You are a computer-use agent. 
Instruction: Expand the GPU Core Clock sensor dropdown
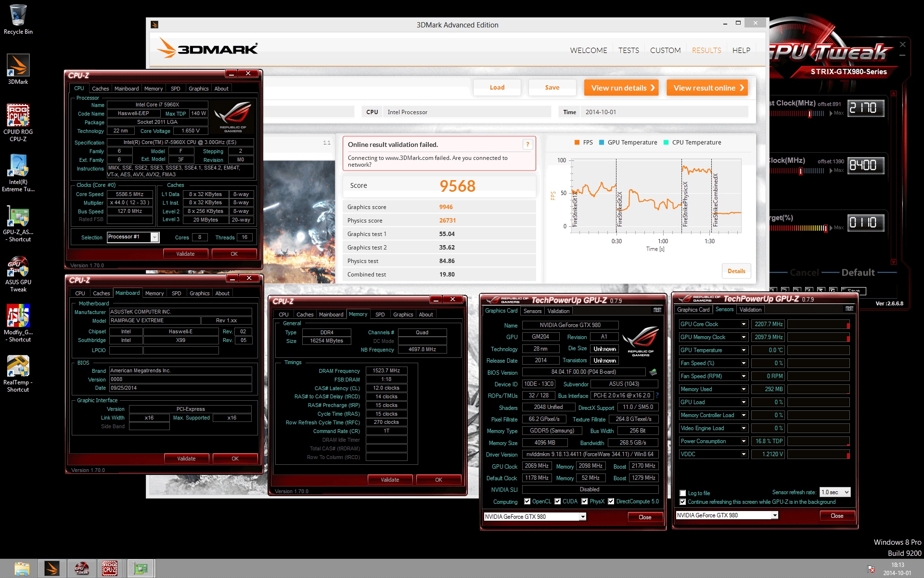(x=744, y=324)
